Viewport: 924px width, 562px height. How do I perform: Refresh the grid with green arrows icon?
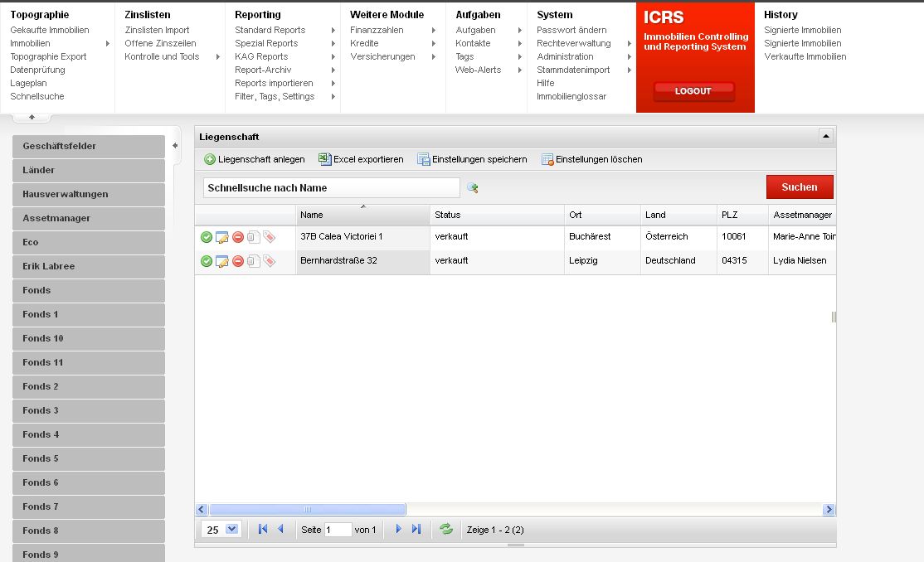coord(446,529)
